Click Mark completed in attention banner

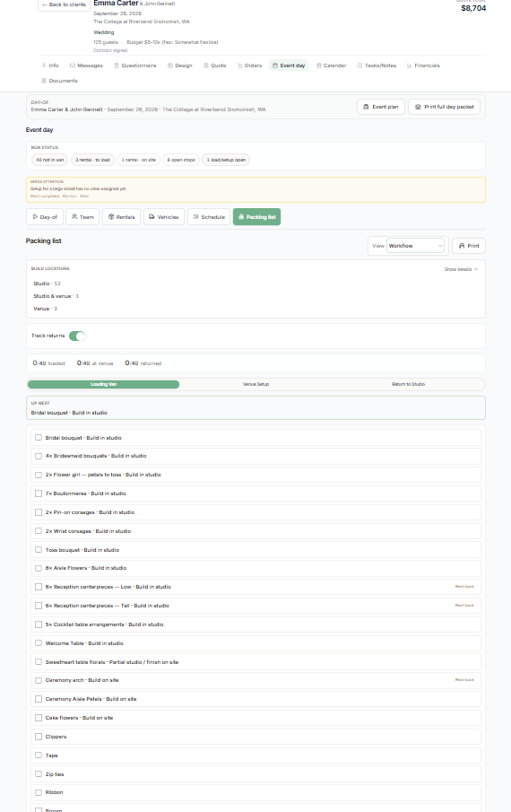[x=45, y=196]
